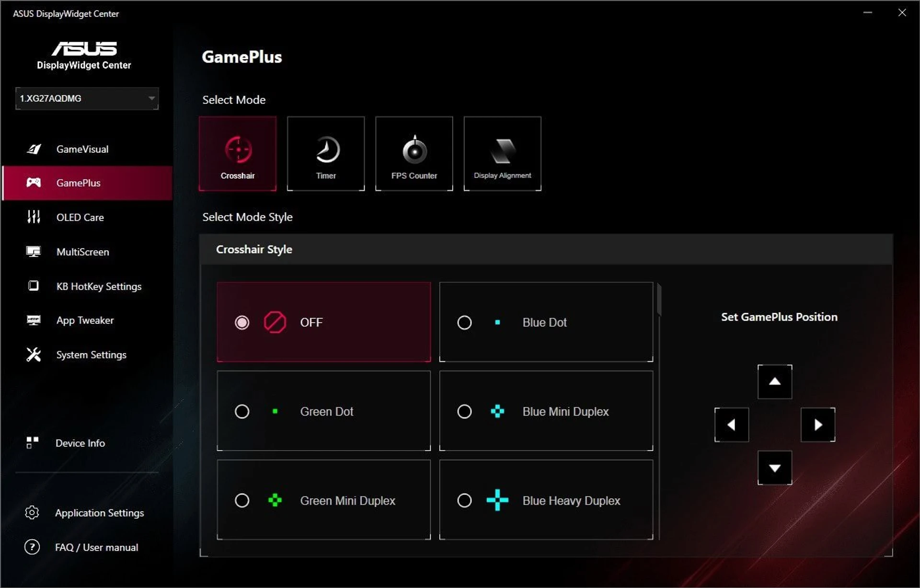The image size is (920, 588).
Task: Open the OLED Care menu item
Action: pyautogui.click(x=87, y=217)
